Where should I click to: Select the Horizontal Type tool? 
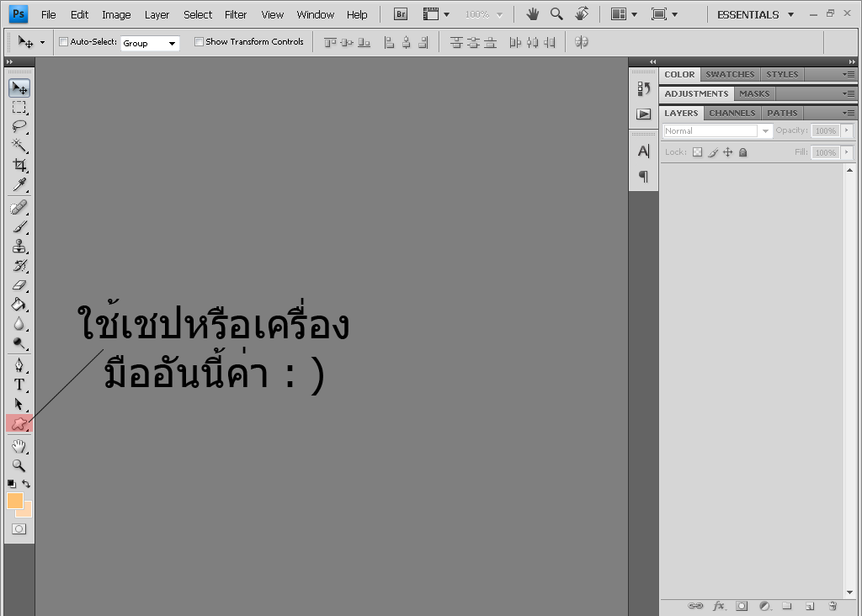(x=19, y=385)
